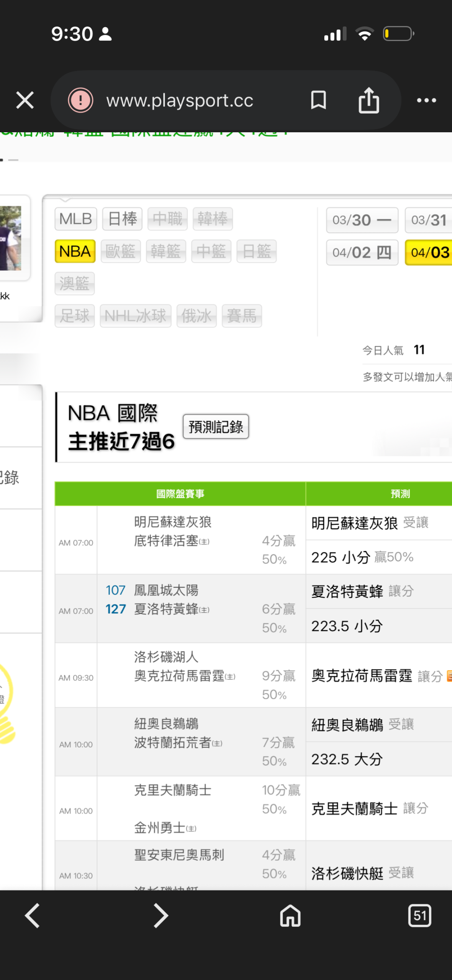Screen dimensions: 452x980
Task: Go forward using the right arrow
Action: tap(161, 916)
